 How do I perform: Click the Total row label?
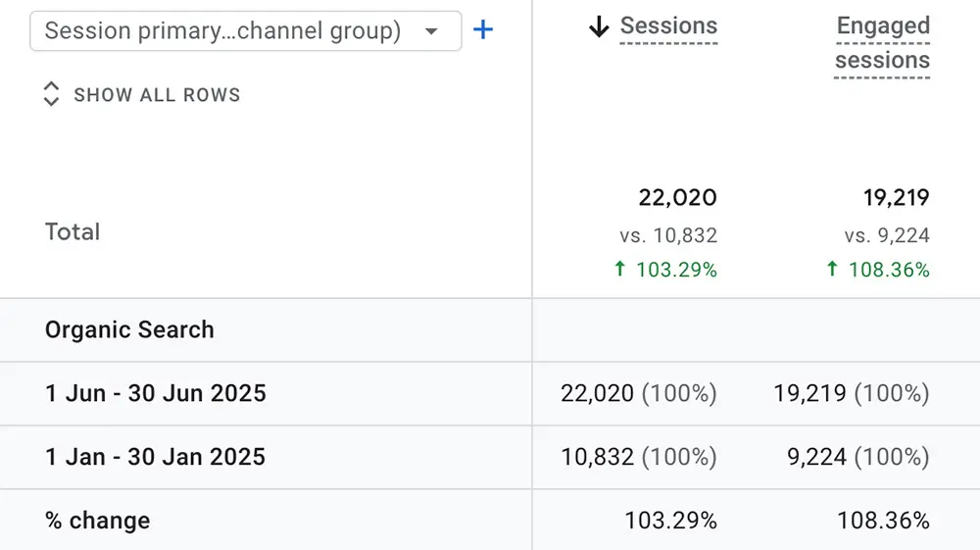73,232
